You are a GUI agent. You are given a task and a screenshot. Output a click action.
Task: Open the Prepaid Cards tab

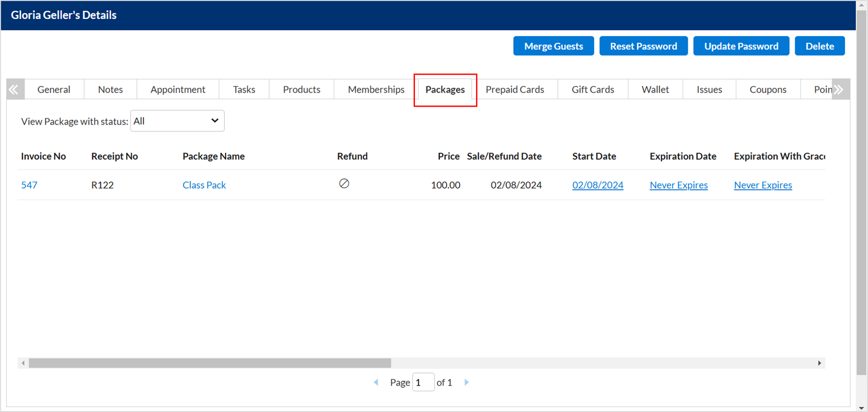[x=515, y=89]
